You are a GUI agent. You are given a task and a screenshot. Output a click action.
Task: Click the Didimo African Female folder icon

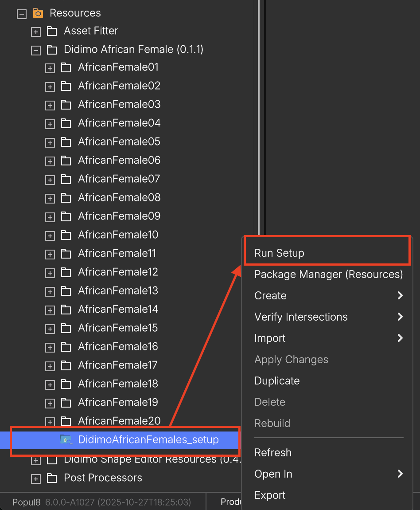52,50
